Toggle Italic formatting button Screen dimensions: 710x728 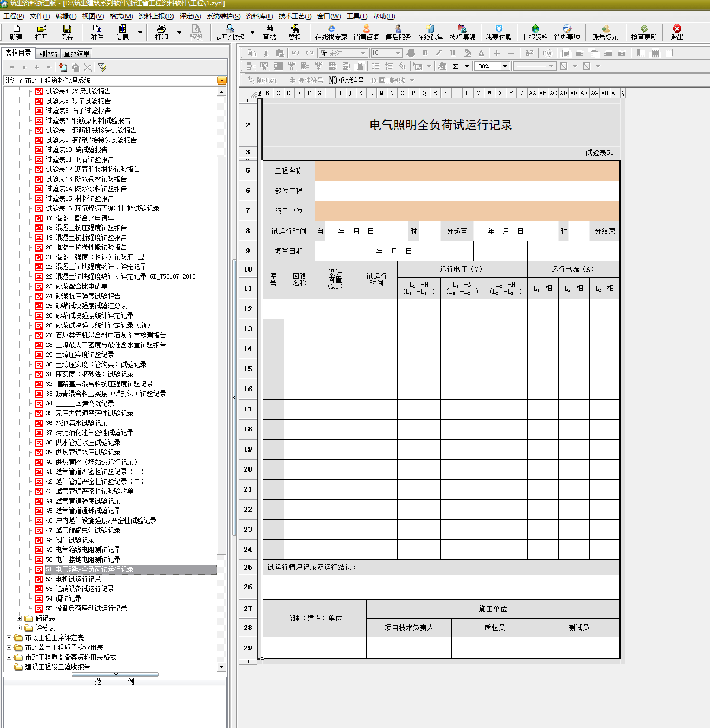coord(438,53)
